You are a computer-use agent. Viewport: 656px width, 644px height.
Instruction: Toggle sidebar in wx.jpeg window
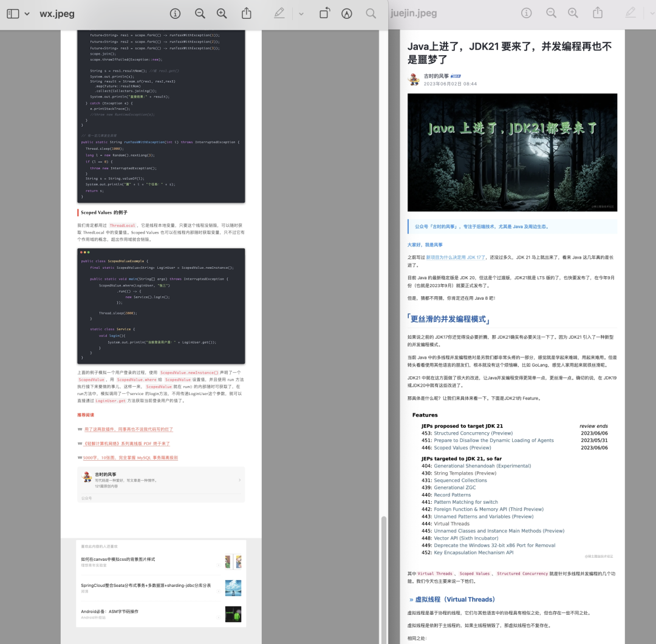click(13, 14)
